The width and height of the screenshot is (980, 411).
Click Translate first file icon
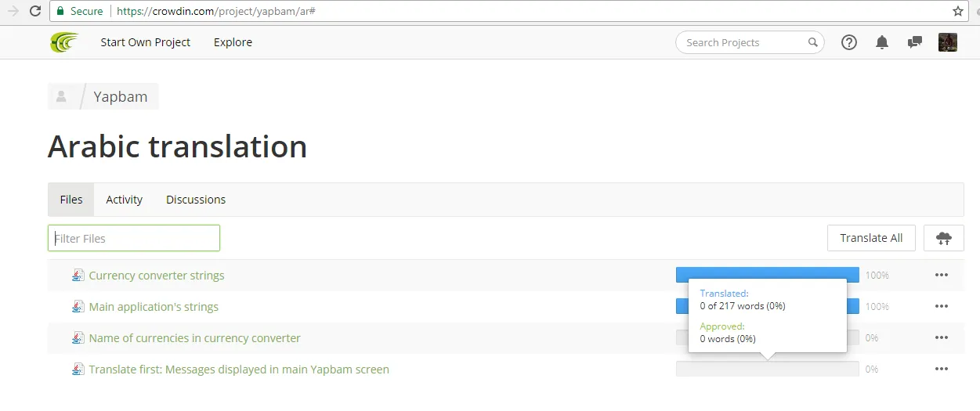click(x=78, y=369)
